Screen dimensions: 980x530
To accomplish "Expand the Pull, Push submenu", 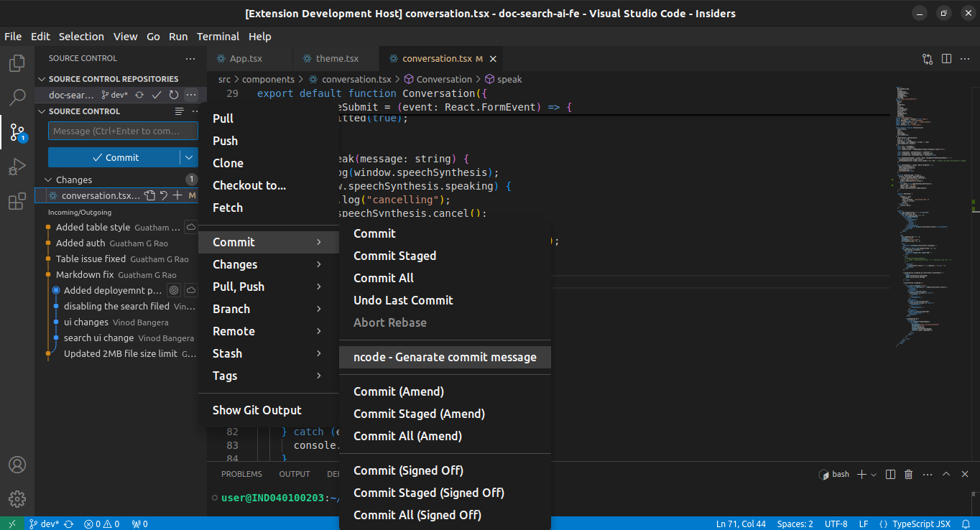I will pos(268,287).
